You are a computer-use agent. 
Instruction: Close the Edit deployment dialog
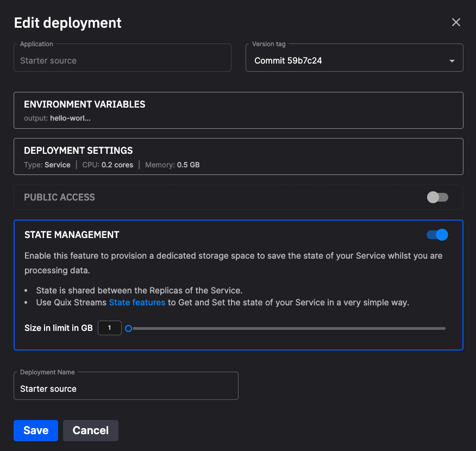click(x=456, y=22)
